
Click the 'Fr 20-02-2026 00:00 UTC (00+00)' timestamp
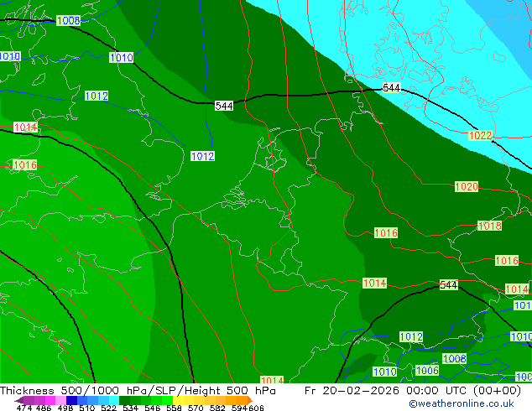tap(413, 391)
